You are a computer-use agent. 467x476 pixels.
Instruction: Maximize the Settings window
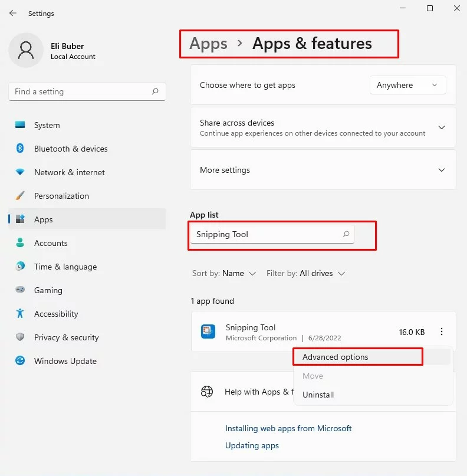(430, 8)
